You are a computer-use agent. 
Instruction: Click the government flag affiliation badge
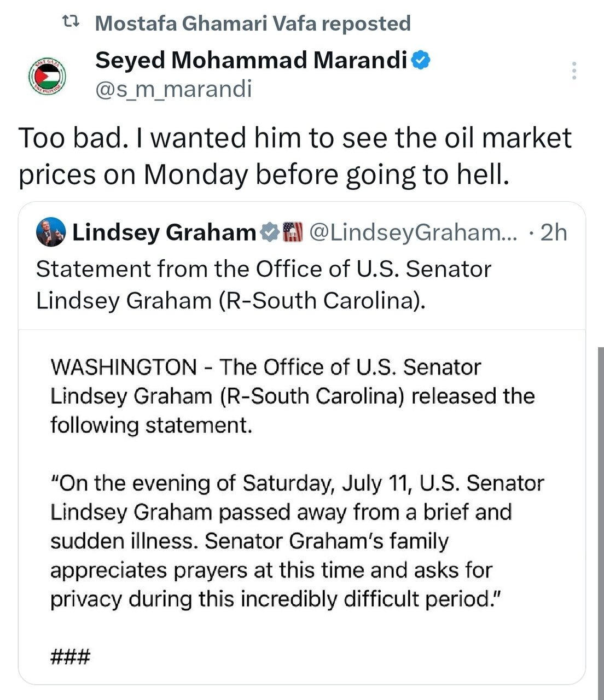[x=292, y=232]
